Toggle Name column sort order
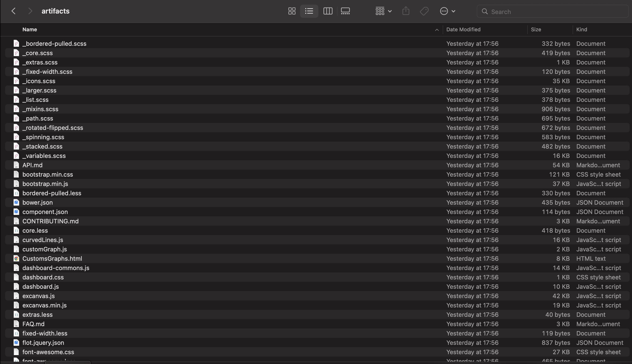This screenshot has width=632, height=364. 29,29
